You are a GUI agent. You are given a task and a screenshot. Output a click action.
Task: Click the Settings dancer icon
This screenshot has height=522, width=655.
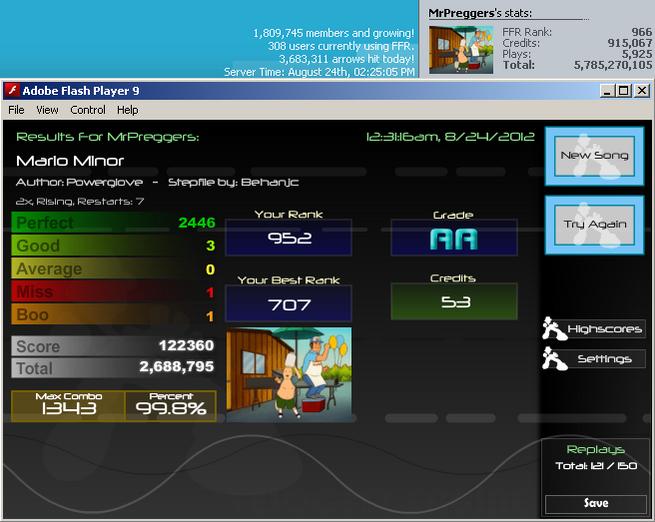[554, 359]
